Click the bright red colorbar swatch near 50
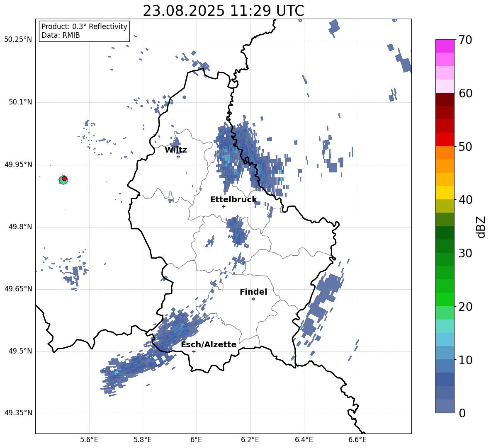This screenshot has height=448, width=491. pos(445,140)
